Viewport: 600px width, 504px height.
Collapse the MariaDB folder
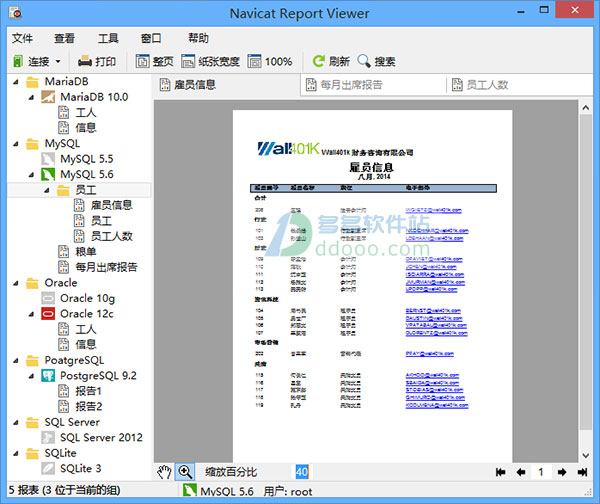pos(16,82)
